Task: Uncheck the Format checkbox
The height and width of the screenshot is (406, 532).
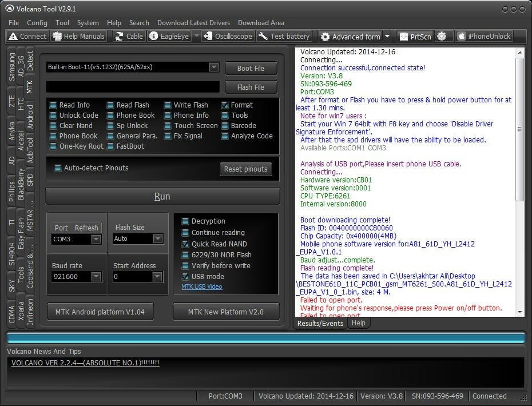Action: click(x=225, y=105)
